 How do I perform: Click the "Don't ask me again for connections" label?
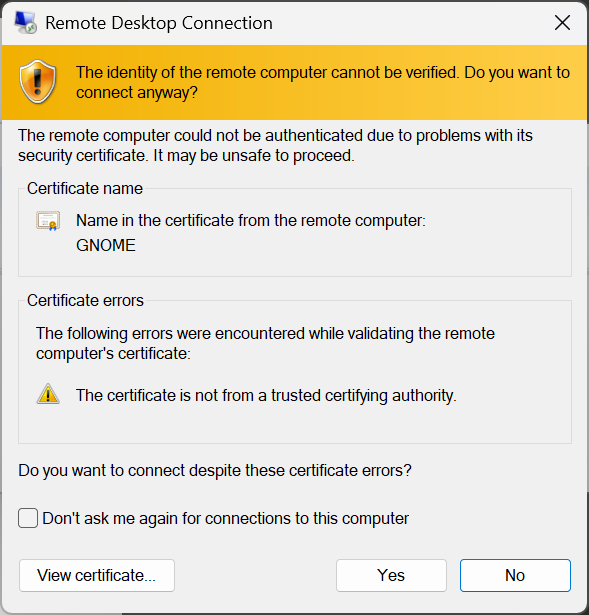click(225, 519)
